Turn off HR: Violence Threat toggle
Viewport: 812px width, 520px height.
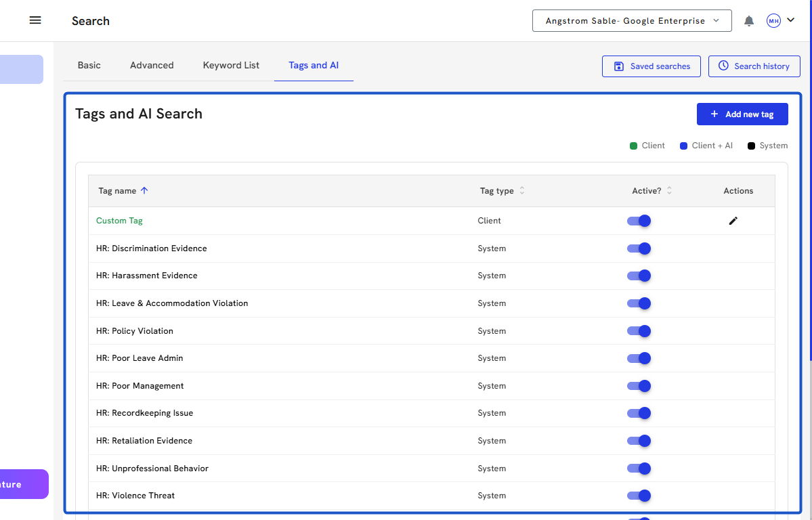[639, 496]
